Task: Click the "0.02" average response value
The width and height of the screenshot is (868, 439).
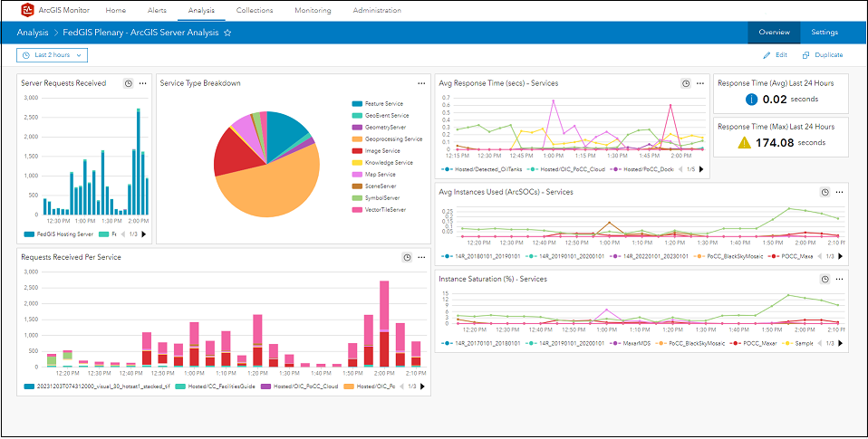Action: point(773,100)
